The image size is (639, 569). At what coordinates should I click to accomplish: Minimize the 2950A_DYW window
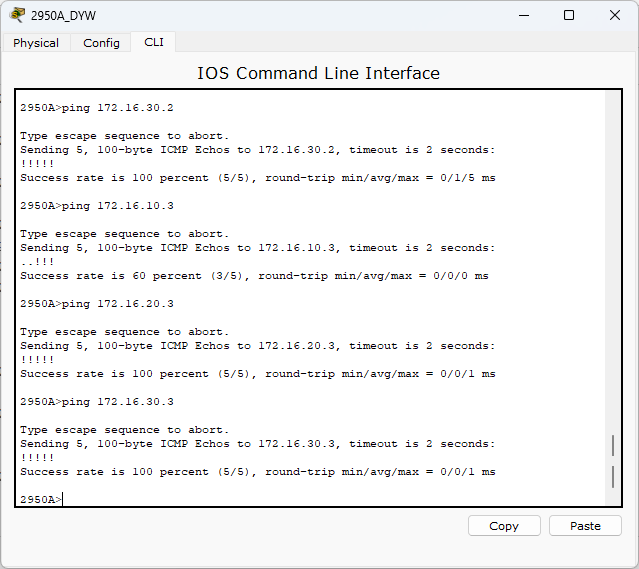tap(524, 15)
